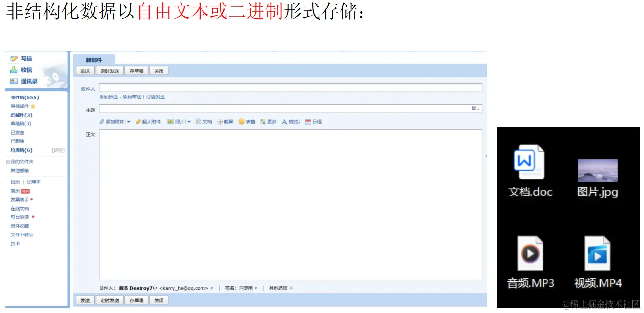This screenshot has width=644, height=313.
Task: Open the 表情 emoji picker icon
Action: coord(241,122)
